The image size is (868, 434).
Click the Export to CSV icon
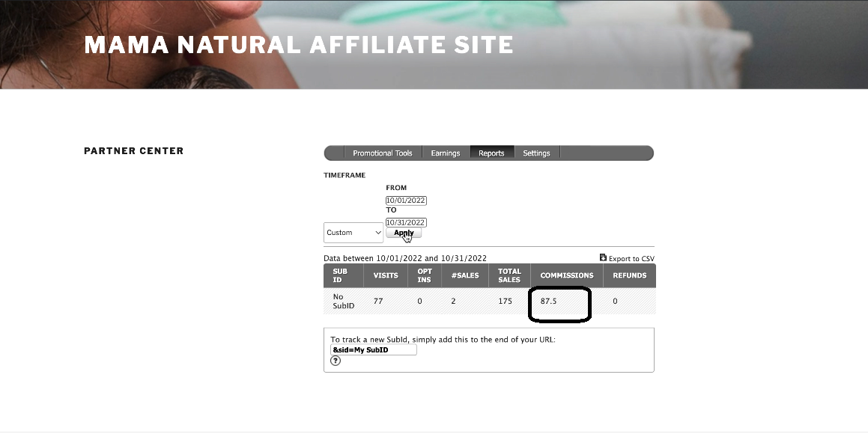(603, 257)
